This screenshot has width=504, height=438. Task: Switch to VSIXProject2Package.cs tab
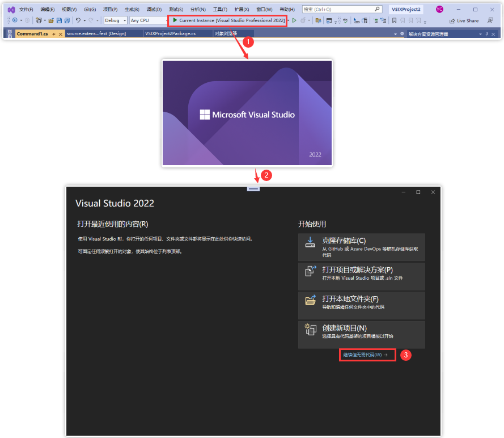click(178, 33)
